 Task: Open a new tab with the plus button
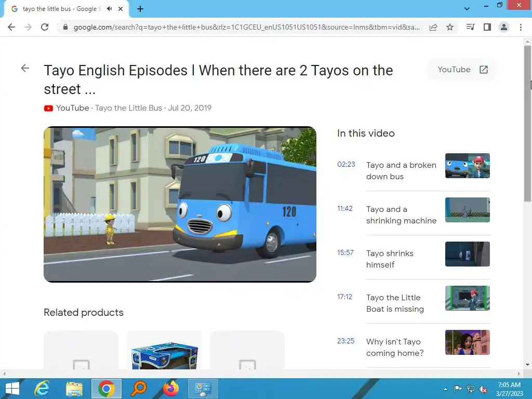pos(140,9)
